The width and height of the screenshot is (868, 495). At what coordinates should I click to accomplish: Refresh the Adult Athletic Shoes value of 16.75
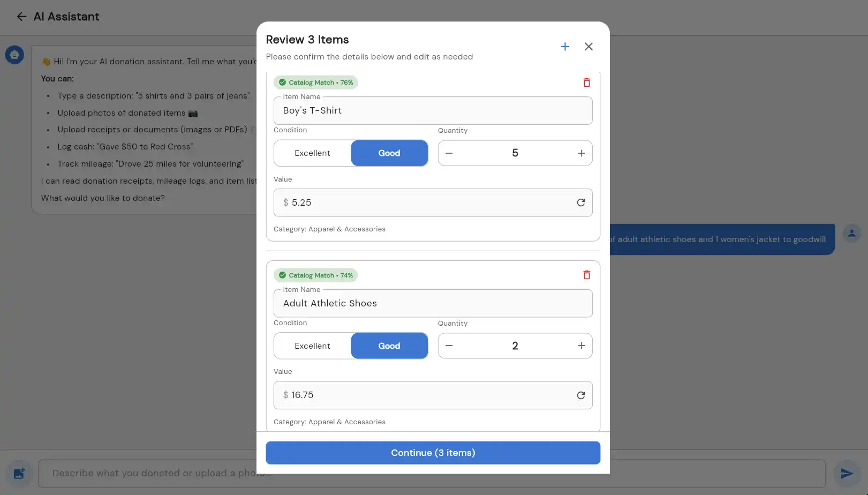[580, 395]
